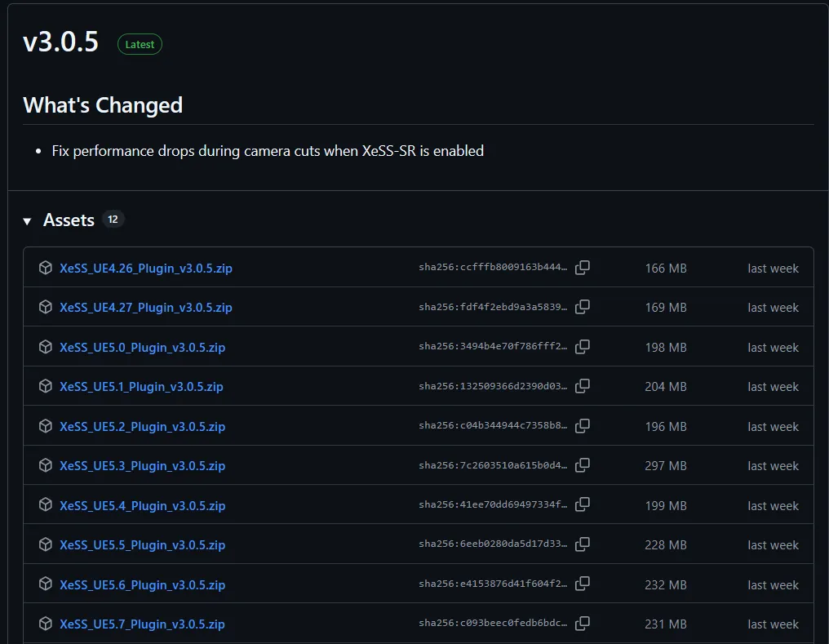Download XeSS_UE5.0_Plugin_v3.0.5.zip
This screenshot has width=829, height=644.
142,348
